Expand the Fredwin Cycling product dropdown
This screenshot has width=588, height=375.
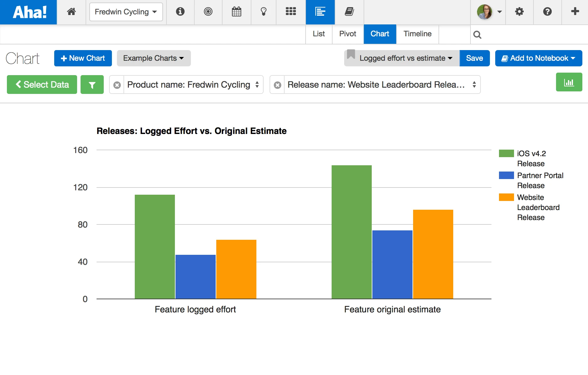coord(126,12)
